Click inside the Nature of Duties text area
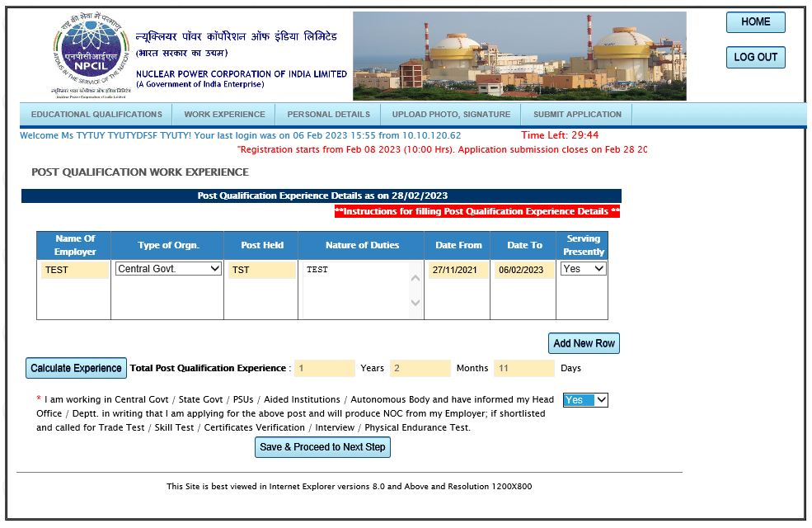Viewport: 812px width, 528px height. point(355,290)
